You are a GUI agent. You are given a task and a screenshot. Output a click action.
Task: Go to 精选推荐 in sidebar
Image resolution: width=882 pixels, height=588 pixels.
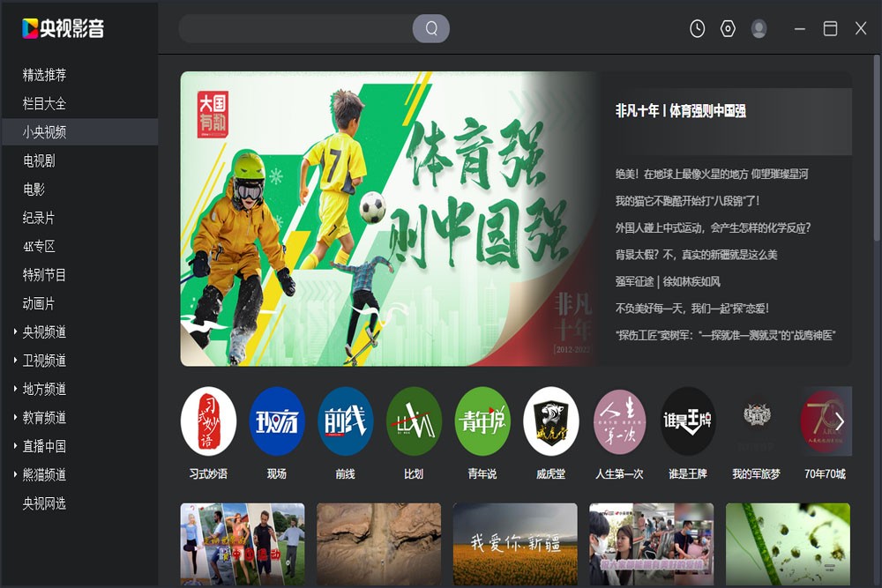pyautogui.click(x=44, y=75)
